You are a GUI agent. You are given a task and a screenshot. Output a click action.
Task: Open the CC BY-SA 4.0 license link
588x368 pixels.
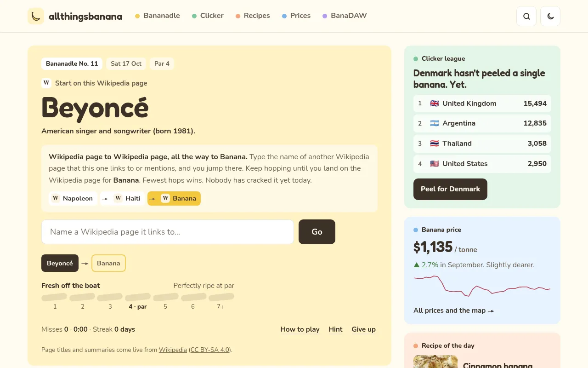210,350
